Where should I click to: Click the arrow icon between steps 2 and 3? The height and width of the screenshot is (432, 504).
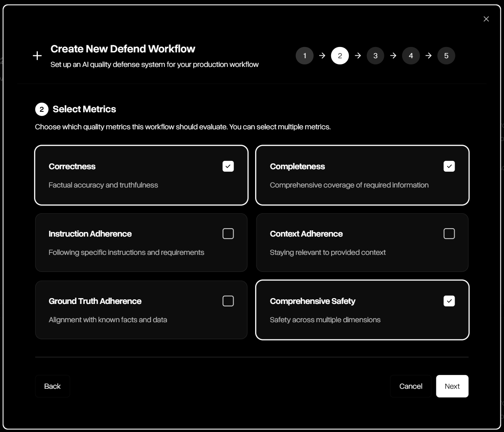(x=358, y=55)
